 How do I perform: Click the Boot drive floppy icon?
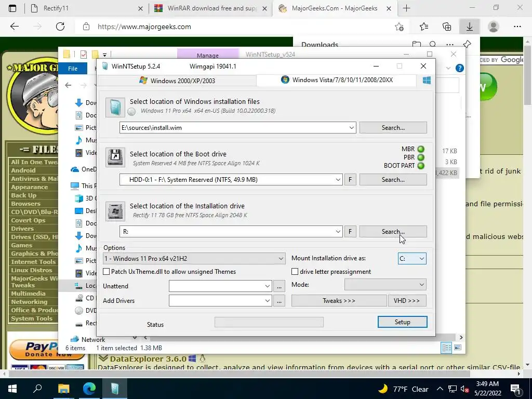click(x=115, y=157)
